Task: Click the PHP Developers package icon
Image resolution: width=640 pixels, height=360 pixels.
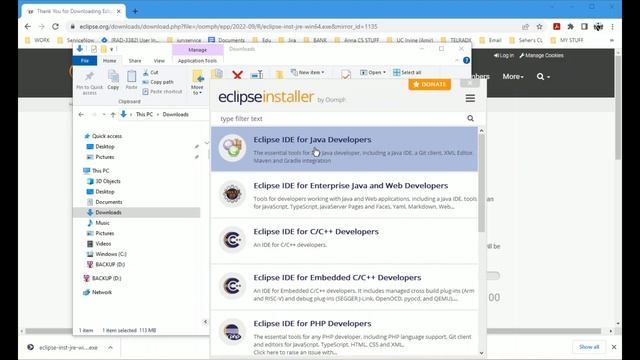Action: [232, 332]
